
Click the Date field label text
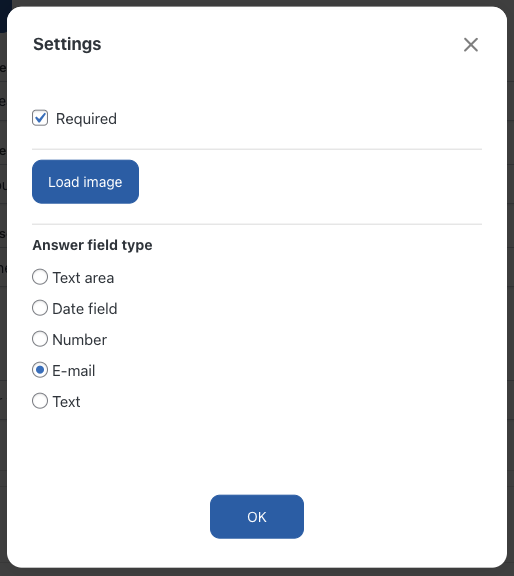(x=85, y=309)
